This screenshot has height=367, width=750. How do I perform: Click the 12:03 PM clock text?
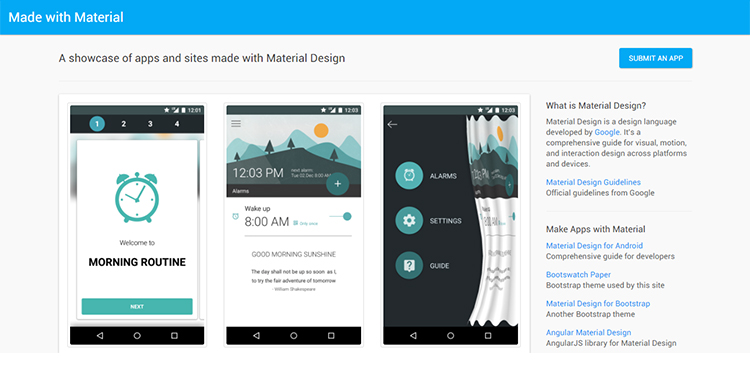coord(258,173)
